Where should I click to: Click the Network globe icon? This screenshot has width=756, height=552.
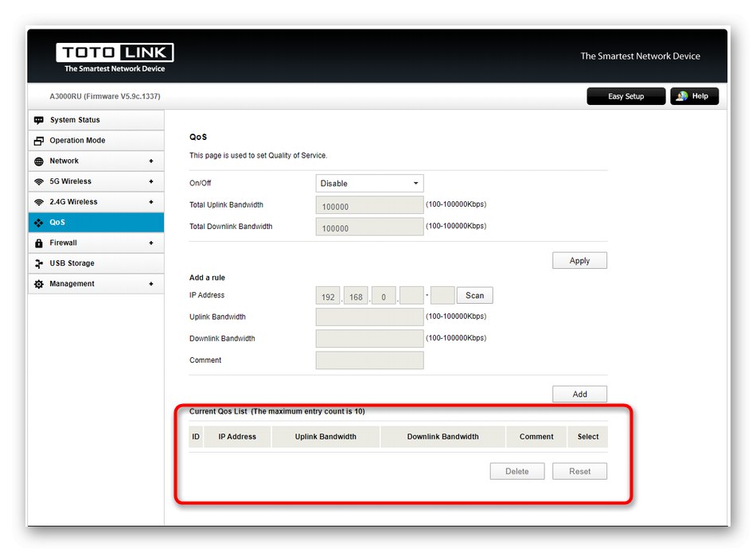(38, 161)
